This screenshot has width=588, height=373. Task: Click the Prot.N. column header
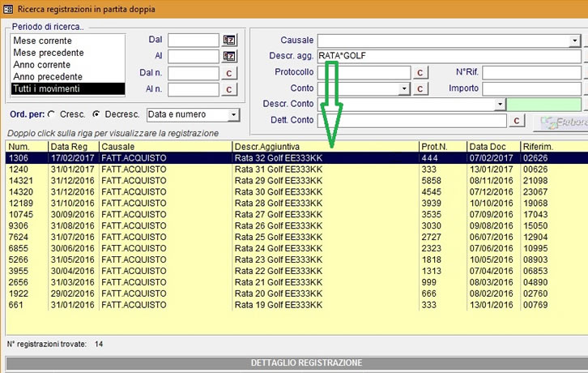pyautogui.click(x=443, y=147)
